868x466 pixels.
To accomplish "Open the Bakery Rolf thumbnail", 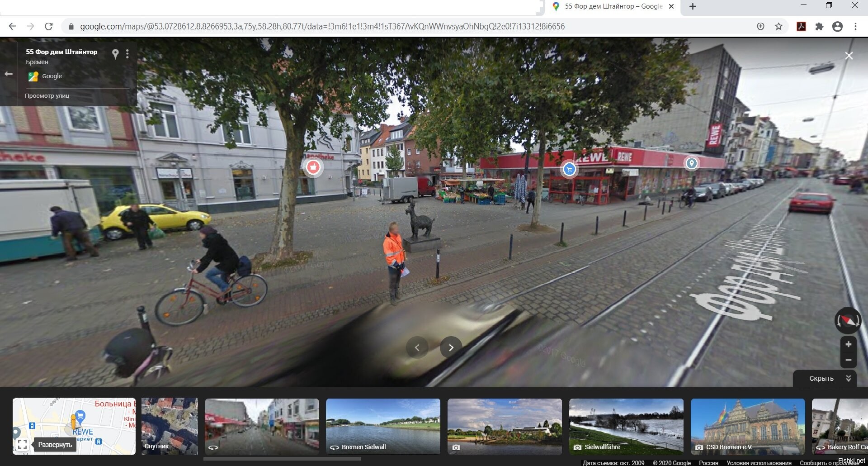I will point(840,426).
